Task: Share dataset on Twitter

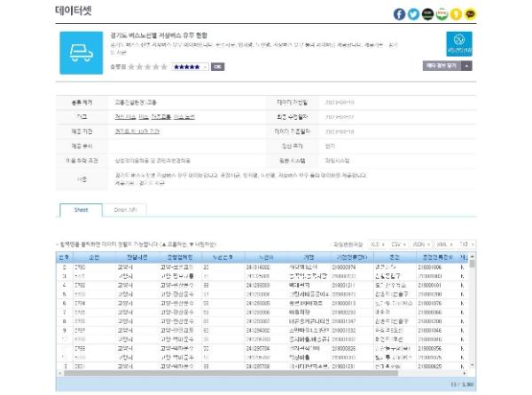Action: [x=414, y=14]
